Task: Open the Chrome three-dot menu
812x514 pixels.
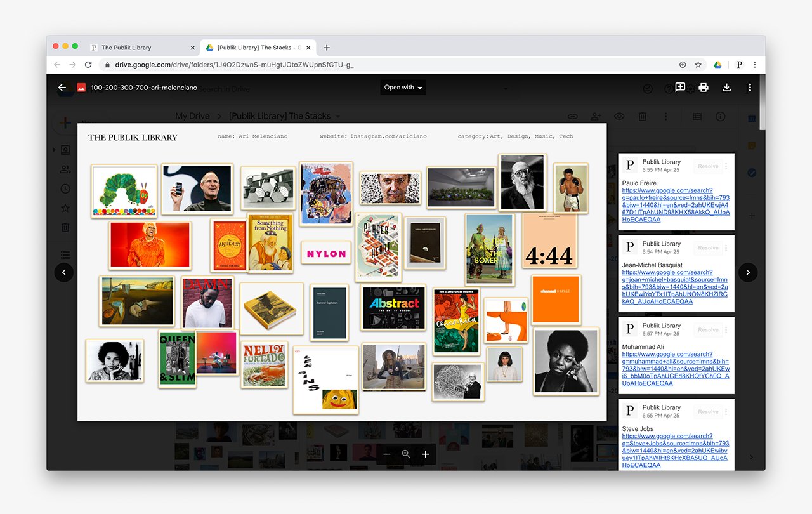Action: pos(754,65)
